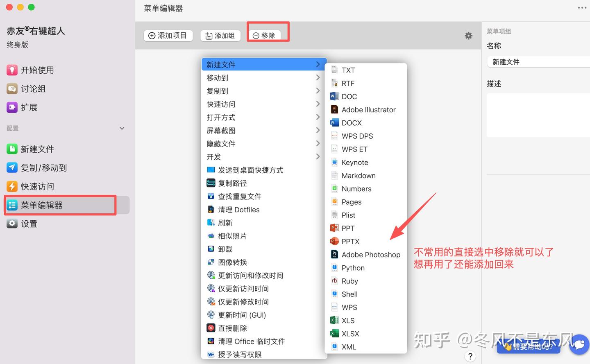The height and width of the screenshot is (364, 590).
Task: Click the XLSX Excel icon
Action: [x=334, y=334]
